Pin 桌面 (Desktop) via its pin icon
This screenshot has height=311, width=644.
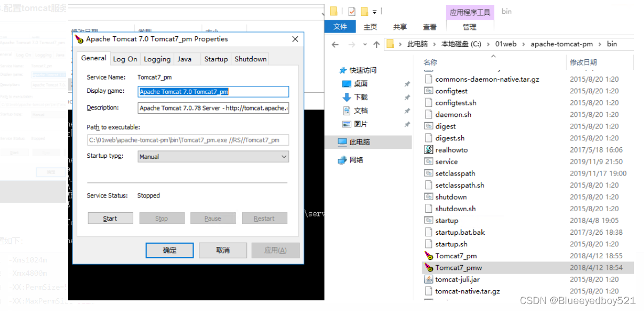(407, 85)
